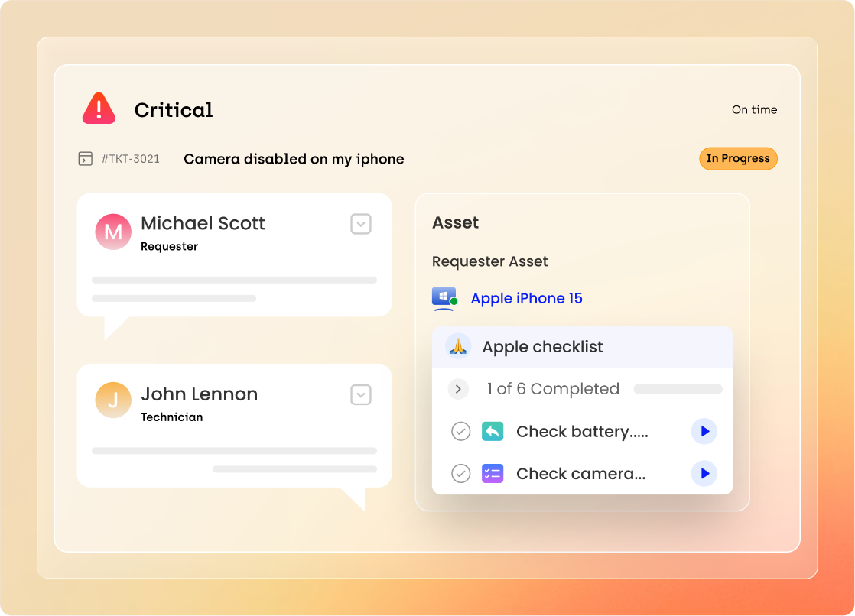The image size is (855, 616).
Task: Click the purple checklist icon for Check camera
Action: click(493, 474)
